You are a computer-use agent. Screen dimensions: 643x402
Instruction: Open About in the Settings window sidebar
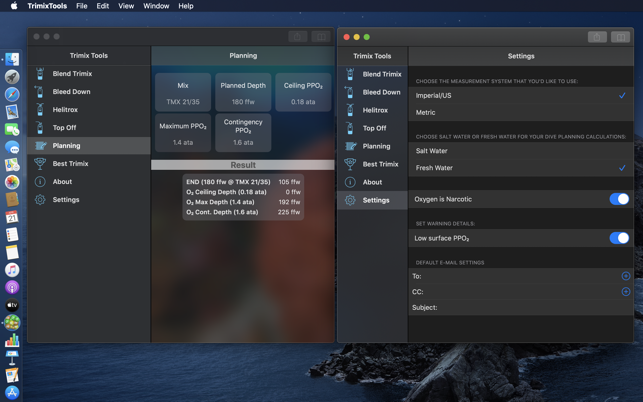click(x=372, y=182)
